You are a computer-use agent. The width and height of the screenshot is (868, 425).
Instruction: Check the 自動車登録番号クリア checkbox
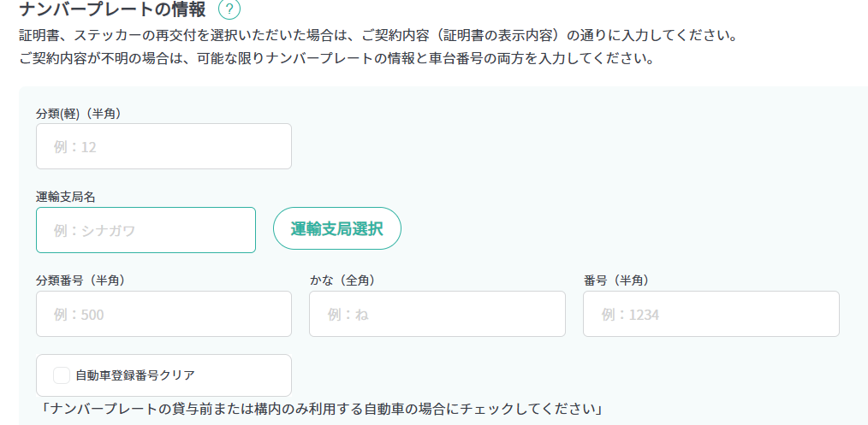(x=62, y=375)
